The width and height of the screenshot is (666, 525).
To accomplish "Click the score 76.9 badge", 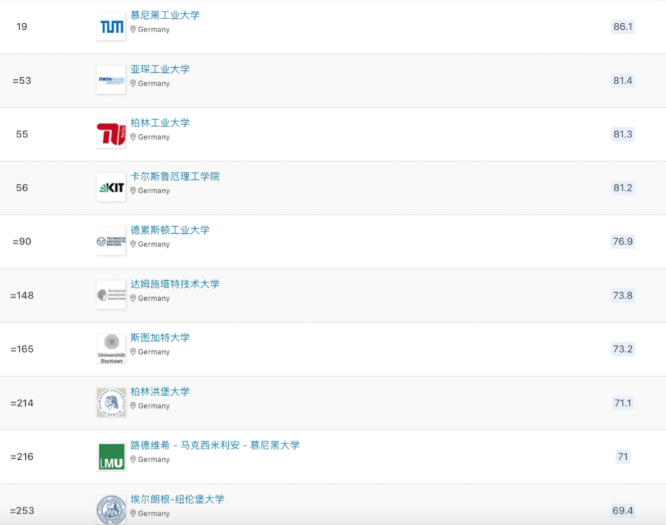I will tap(623, 241).
